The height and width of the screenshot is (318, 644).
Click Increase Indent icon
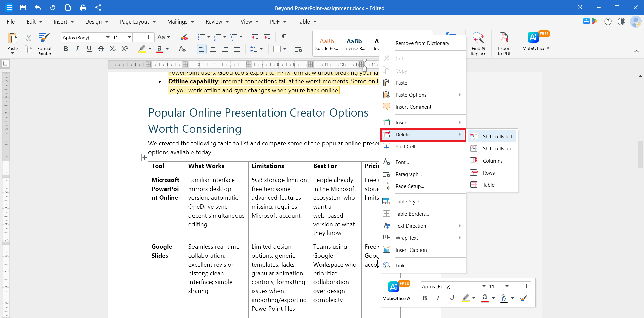click(267, 37)
